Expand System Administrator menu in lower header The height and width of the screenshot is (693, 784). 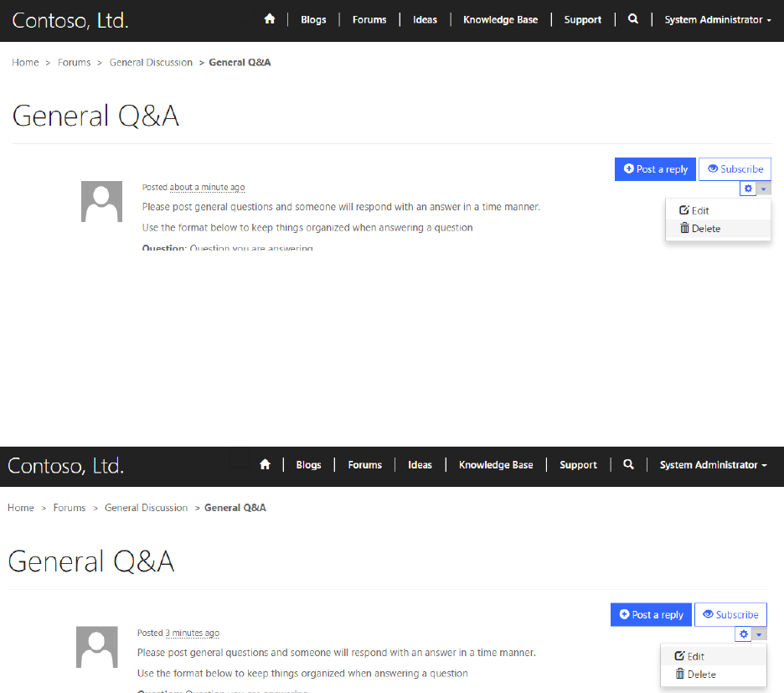[713, 465]
